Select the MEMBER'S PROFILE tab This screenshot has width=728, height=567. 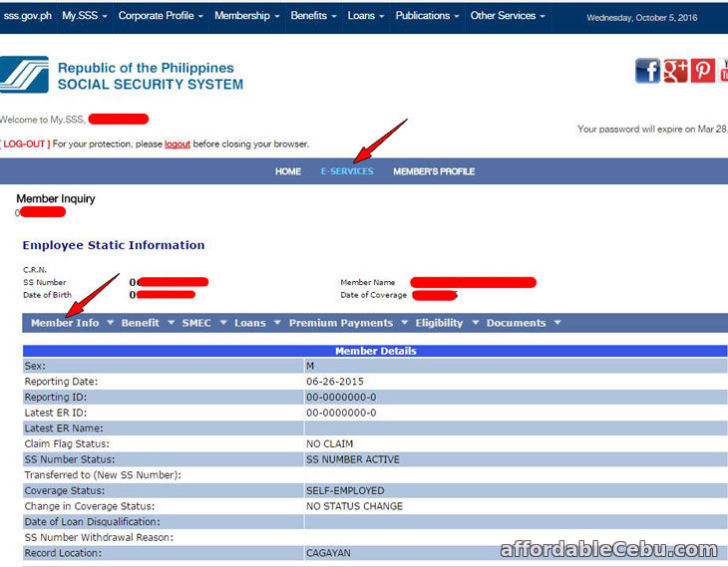(434, 171)
